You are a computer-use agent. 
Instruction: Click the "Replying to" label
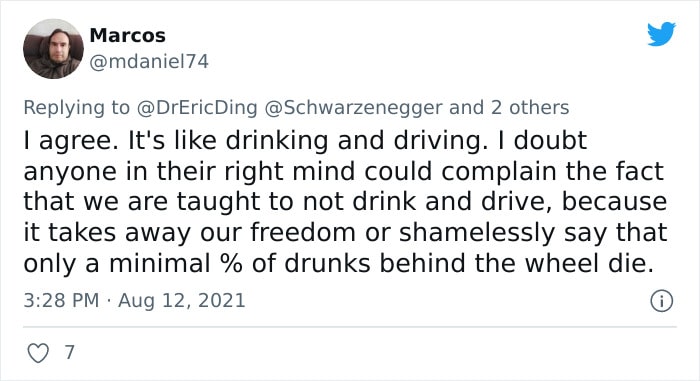(x=76, y=108)
